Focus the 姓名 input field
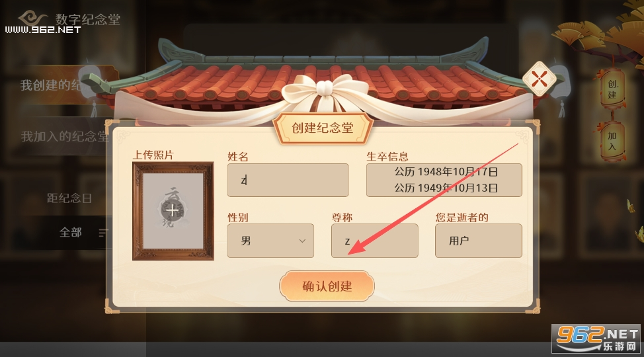644x357 pixels. (x=288, y=180)
